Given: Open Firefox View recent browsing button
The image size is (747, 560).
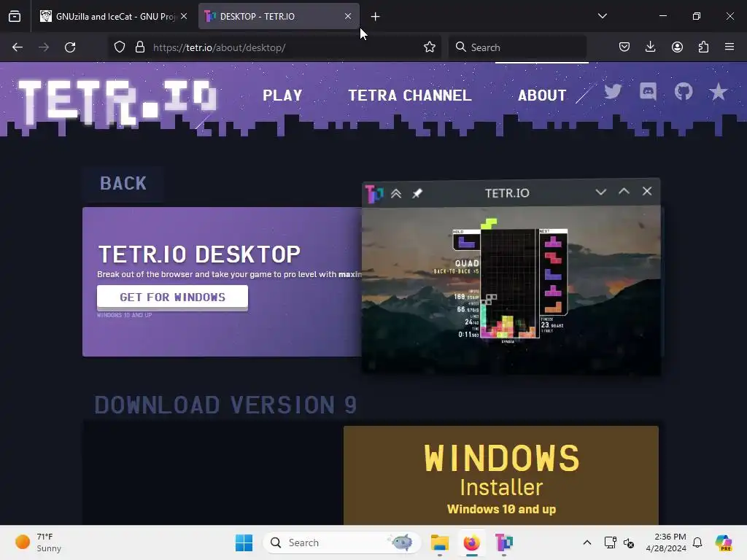Looking at the screenshot, I should point(15,16).
